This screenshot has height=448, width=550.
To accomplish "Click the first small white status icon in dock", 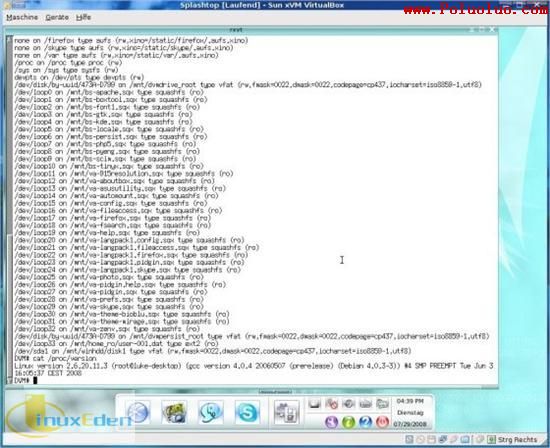I will click(315, 403).
